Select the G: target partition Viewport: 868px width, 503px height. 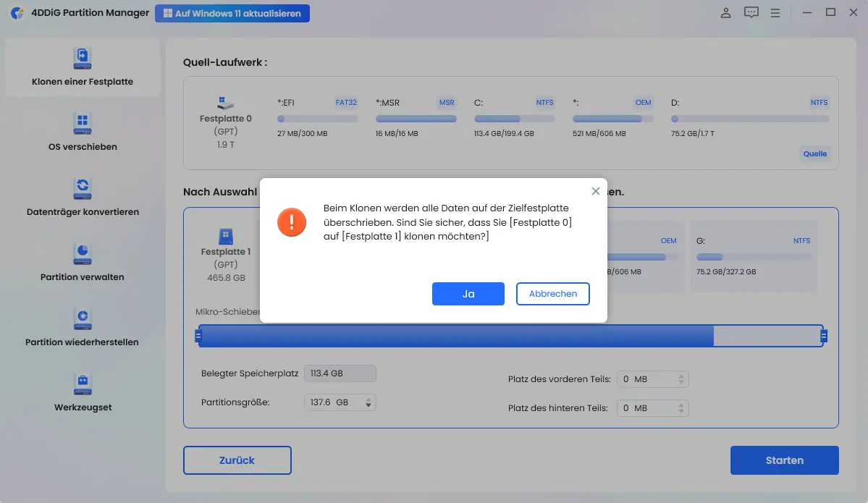pyautogui.click(x=754, y=256)
